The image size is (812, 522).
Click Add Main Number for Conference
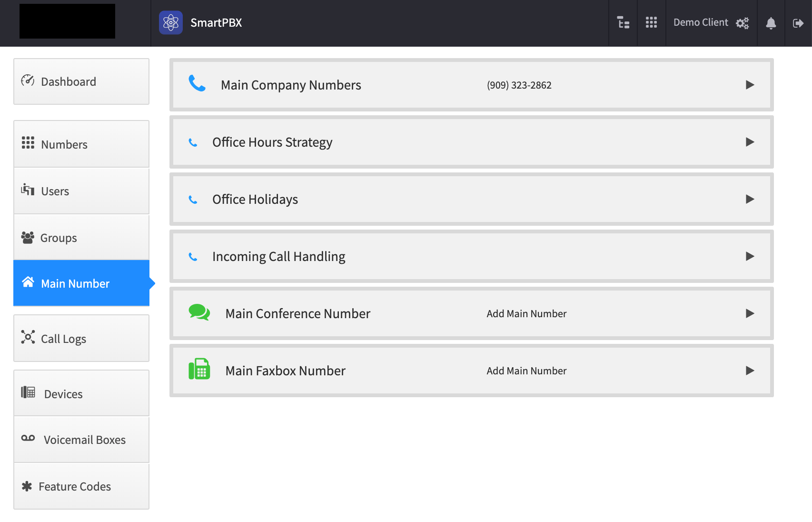526,313
